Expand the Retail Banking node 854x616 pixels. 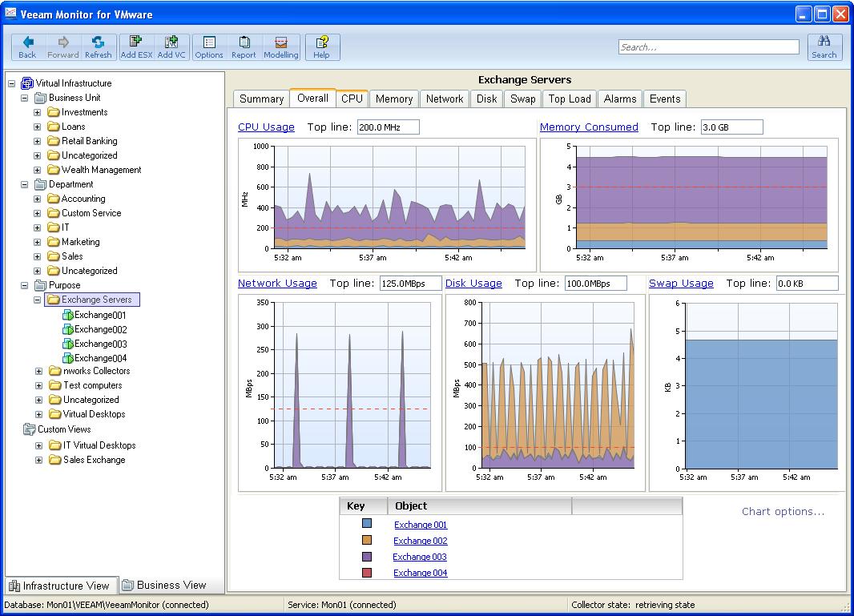click(37, 141)
